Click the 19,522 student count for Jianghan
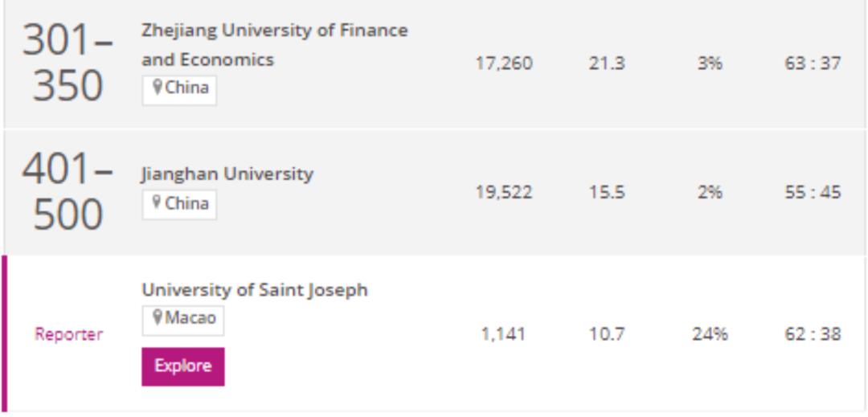Screen dimensions: 868x417 coord(503,193)
